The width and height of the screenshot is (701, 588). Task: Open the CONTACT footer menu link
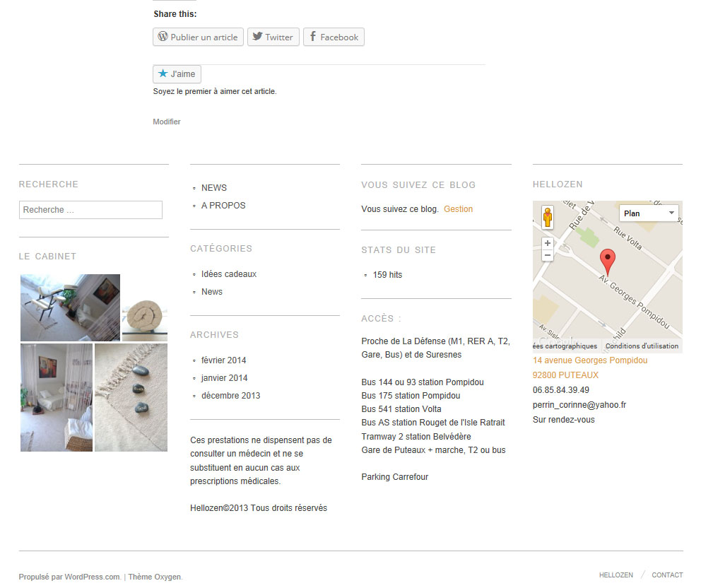click(668, 575)
